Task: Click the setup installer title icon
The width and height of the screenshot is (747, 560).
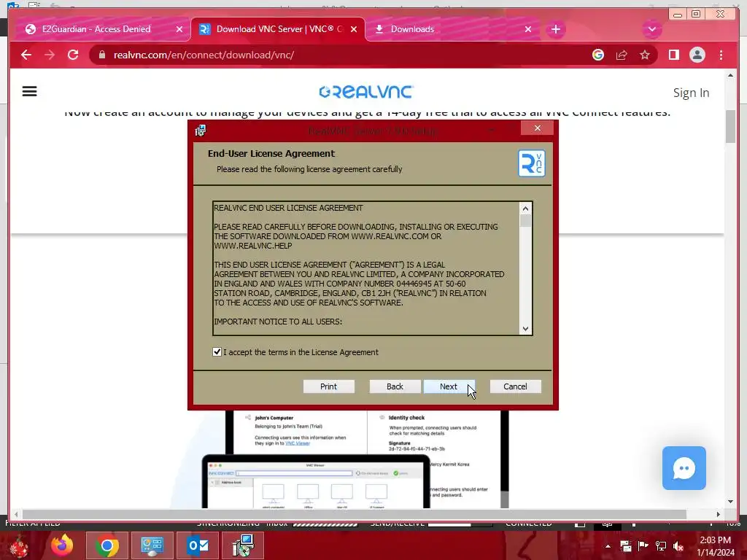Action: pyautogui.click(x=201, y=130)
